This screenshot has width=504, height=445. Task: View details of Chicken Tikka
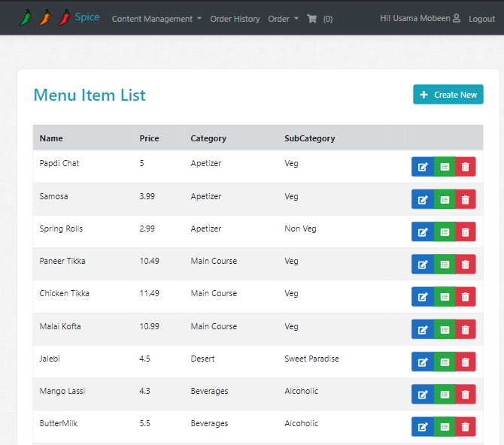pos(445,297)
